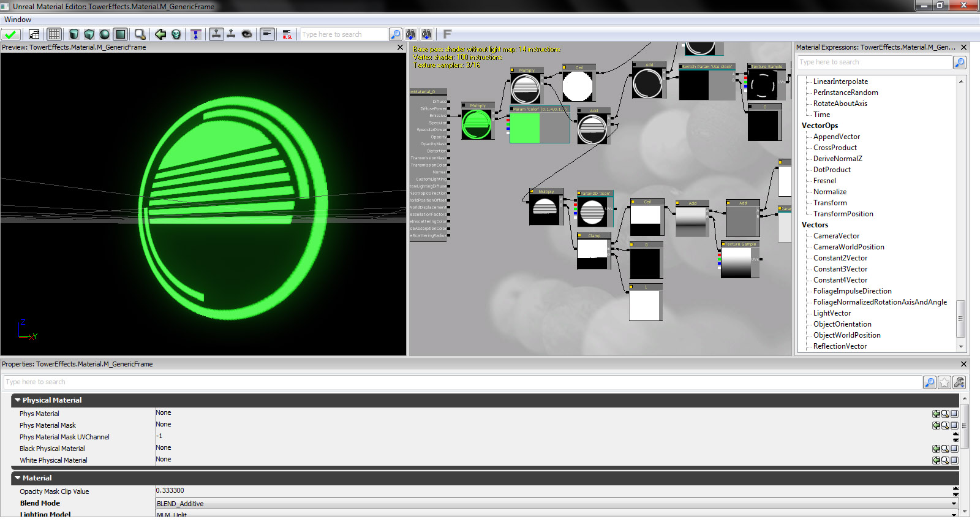
Task: Click the green Param 'Color' node swatch
Action: [x=525, y=128]
